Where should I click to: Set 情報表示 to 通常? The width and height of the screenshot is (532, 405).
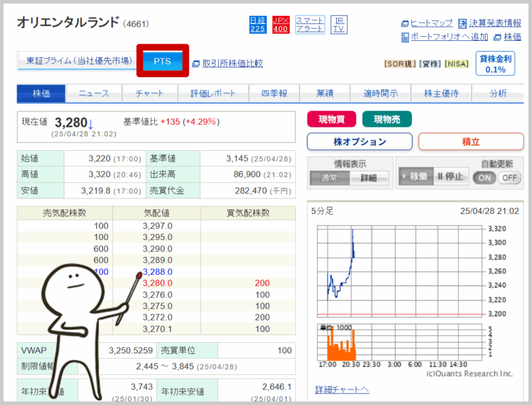[x=329, y=178]
